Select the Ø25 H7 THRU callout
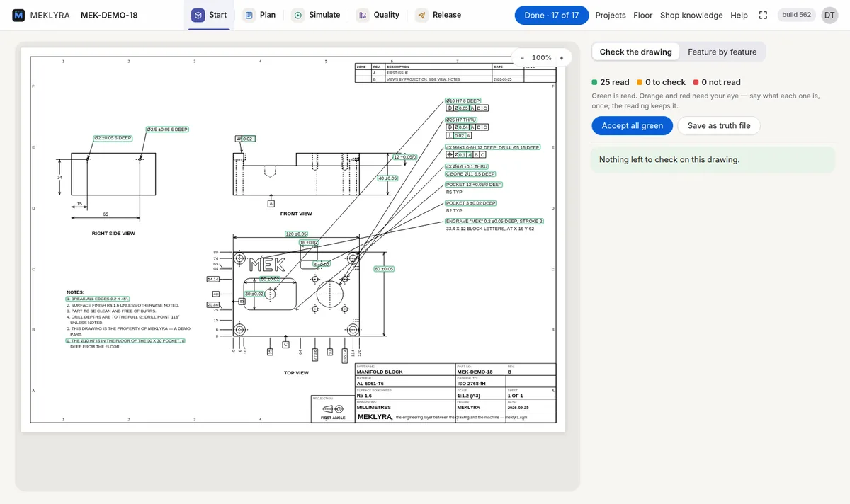The width and height of the screenshot is (850, 504). coord(461,120)
